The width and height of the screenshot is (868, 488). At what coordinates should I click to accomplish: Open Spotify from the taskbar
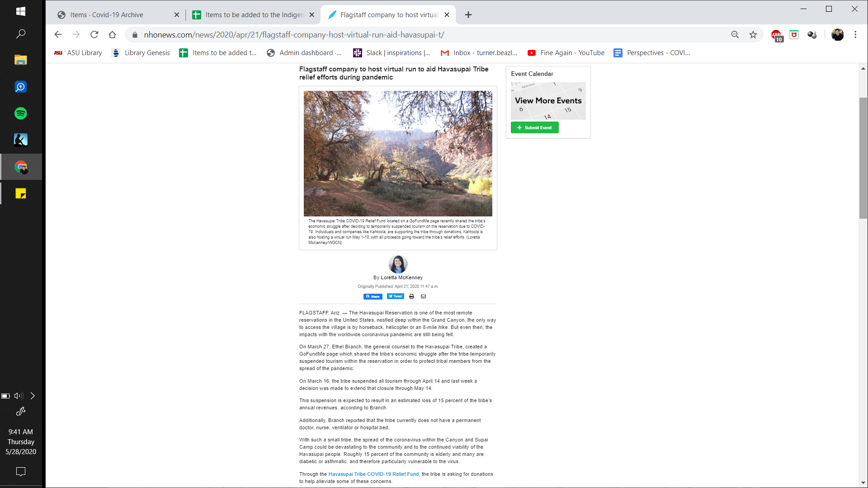click(21, 113)
